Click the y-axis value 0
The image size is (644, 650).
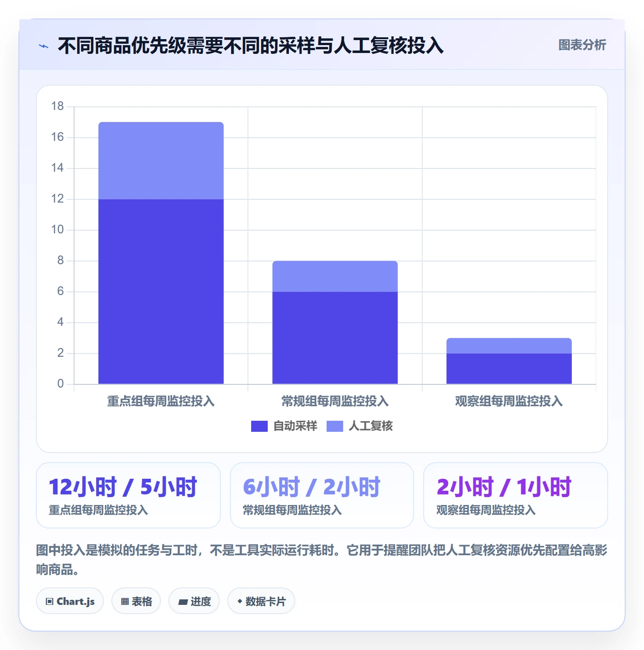click(60, 384)
